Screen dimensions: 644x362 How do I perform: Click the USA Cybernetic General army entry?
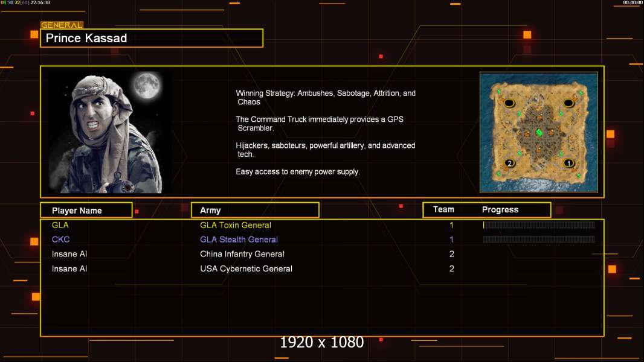246,268
